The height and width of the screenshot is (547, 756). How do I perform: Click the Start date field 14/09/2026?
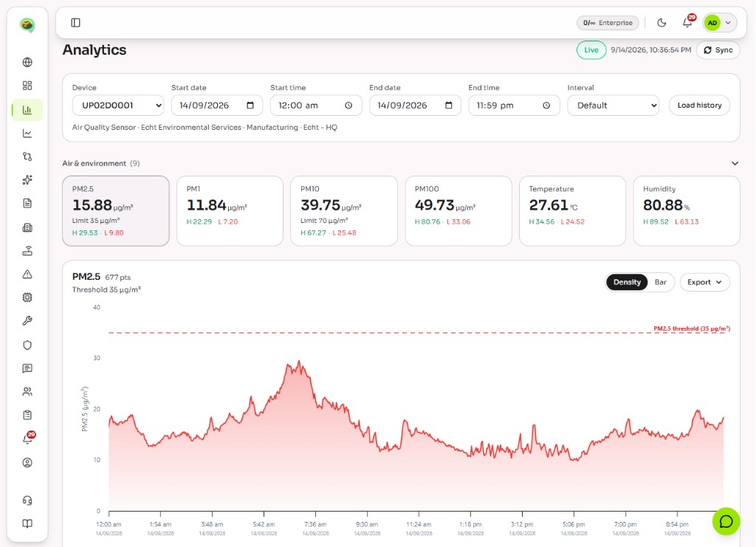[x=217, y=105]
